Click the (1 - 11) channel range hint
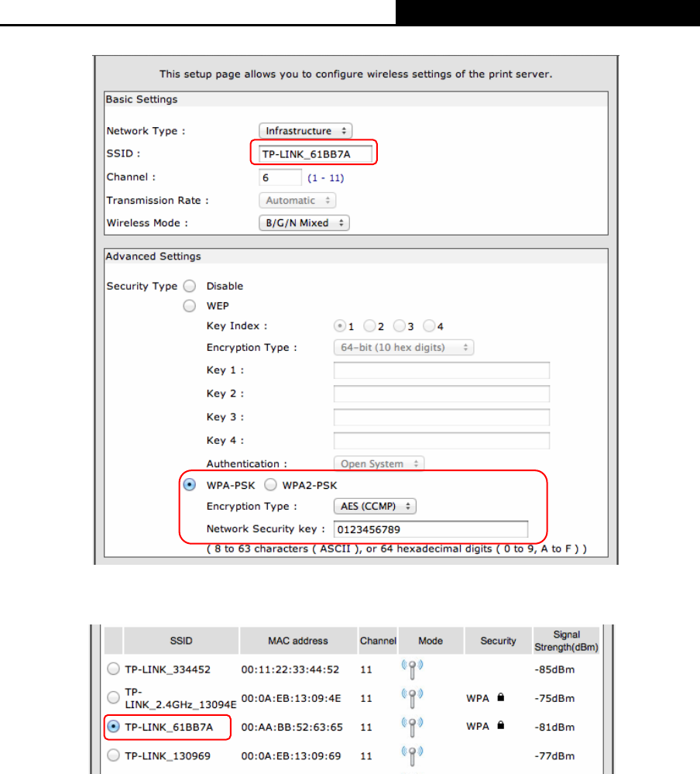The width and height of the screenshot is (700, 774). (325, 177)
